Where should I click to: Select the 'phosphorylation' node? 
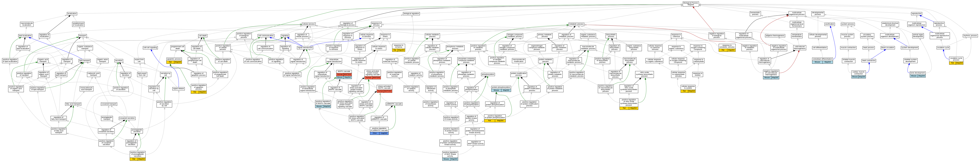488,74
